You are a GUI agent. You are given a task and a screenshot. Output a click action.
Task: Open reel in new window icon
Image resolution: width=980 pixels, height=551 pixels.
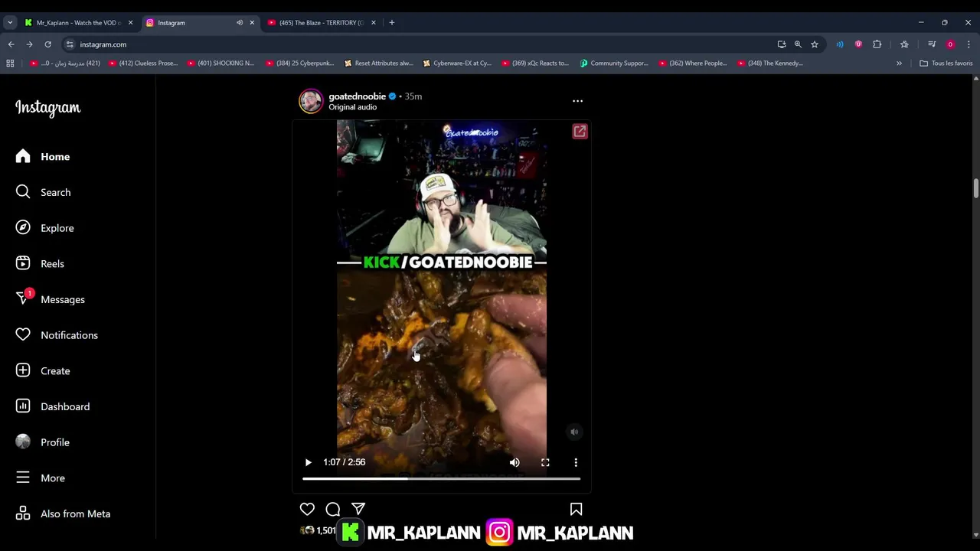pos(580,132)
